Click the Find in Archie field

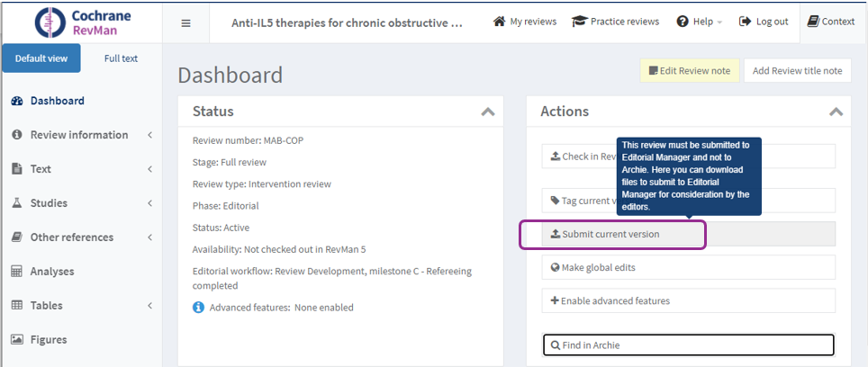click(x=688, y=345)
